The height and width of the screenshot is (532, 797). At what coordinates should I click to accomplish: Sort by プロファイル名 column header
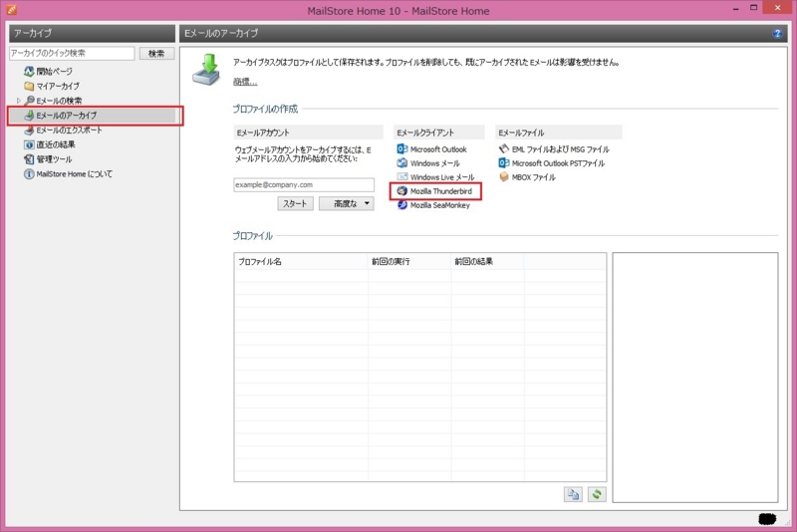(x=301, y=261)
